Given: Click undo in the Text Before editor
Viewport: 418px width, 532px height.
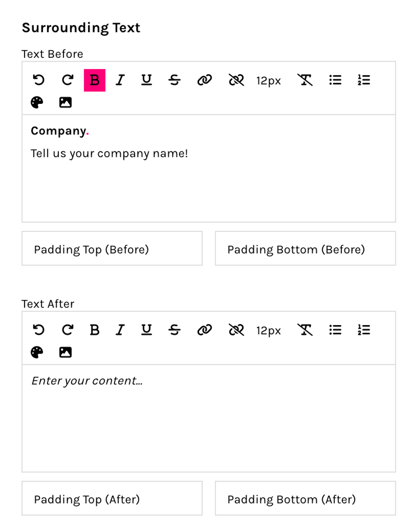Looking at the screenshot, I should tap(39, 80).
